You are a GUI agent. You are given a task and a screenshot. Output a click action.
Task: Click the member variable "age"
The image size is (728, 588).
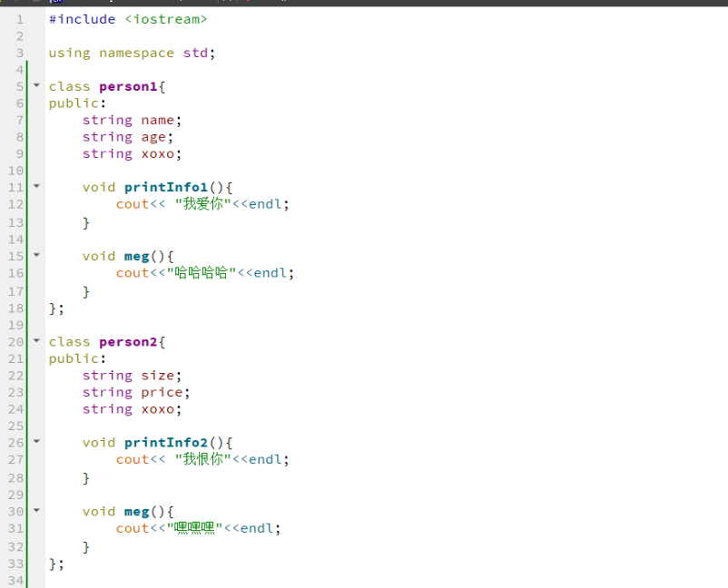coord(153,138)
